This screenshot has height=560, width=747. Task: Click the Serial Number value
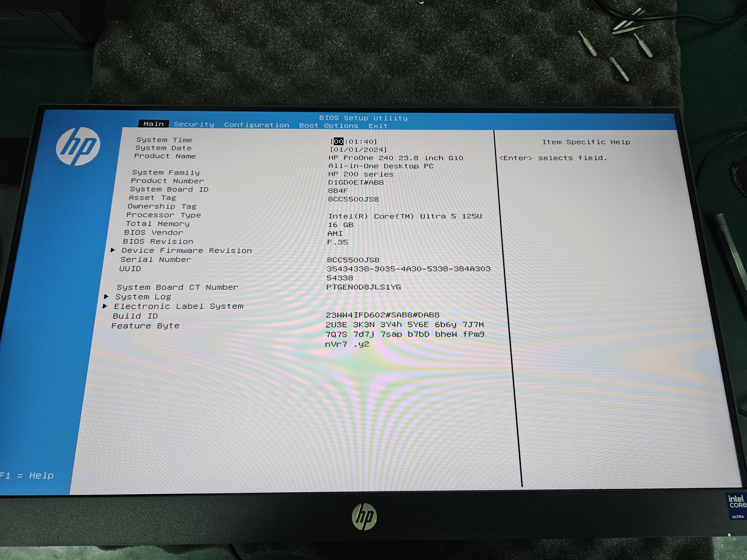(x=353, y=260)
